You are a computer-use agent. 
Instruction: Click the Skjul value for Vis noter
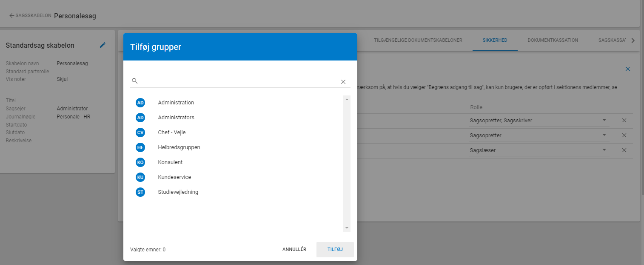[62, 79]
